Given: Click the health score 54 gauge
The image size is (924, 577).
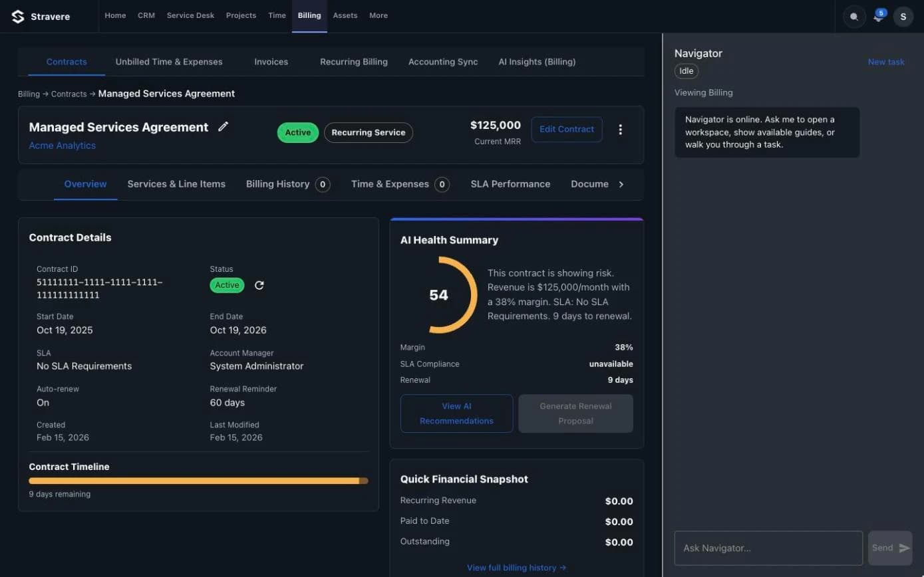Looking at the screenshot, I should point(440,294).
